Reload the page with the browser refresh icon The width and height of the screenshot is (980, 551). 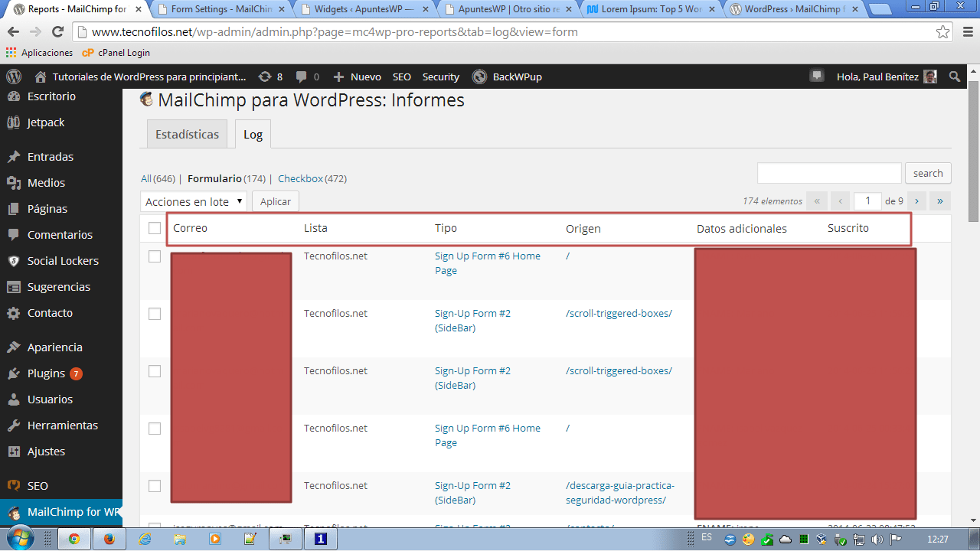(x=57, y=32)
